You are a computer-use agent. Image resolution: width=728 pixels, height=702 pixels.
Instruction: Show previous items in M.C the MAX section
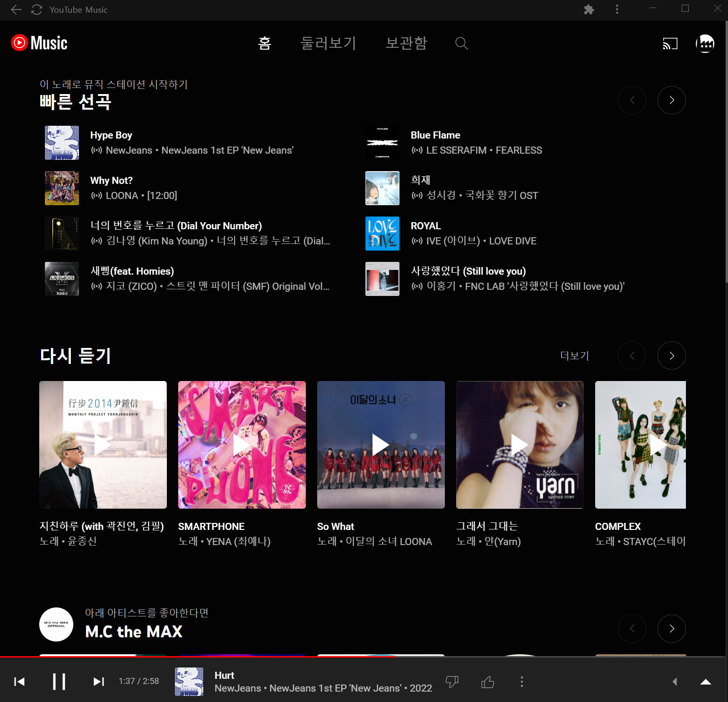pos(632,629)
